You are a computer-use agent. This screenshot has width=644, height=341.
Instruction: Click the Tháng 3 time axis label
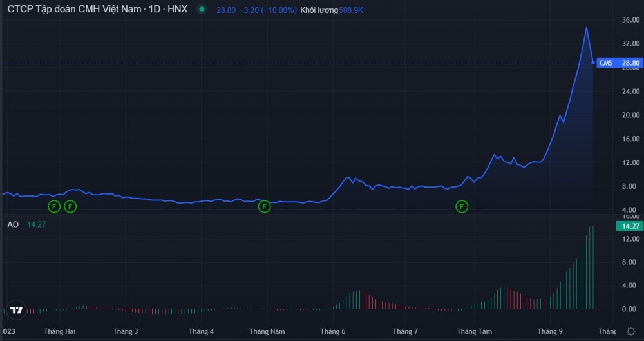pos(126,331)
